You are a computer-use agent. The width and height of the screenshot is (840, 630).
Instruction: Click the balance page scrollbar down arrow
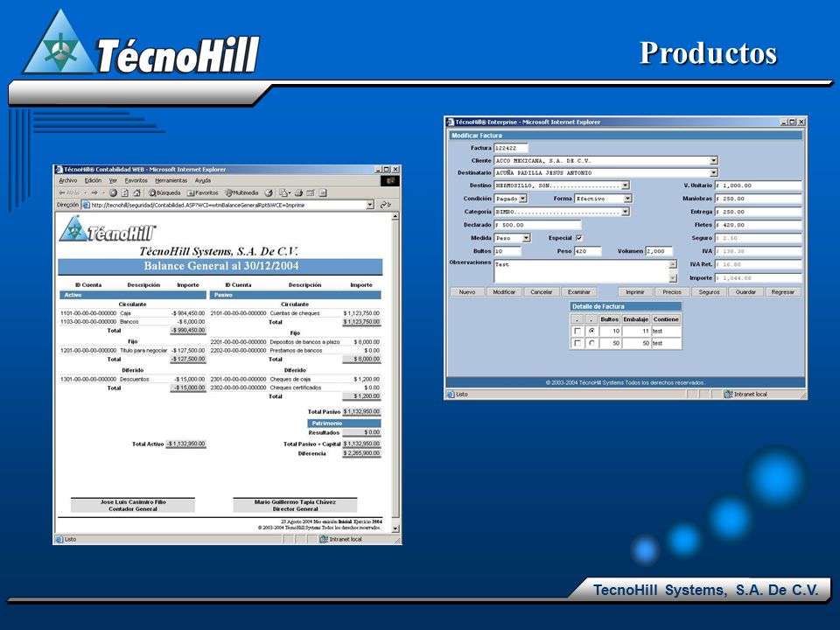(395, 528)
